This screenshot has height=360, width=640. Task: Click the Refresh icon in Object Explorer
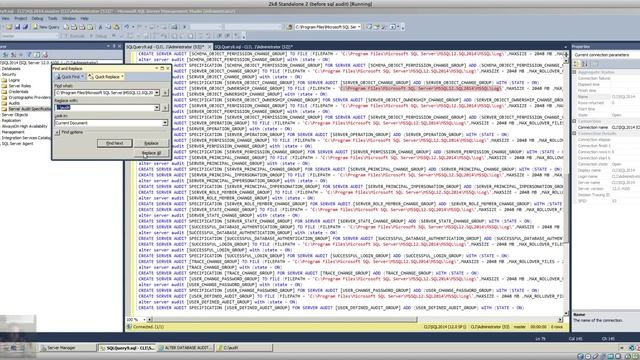pos(37,54)
